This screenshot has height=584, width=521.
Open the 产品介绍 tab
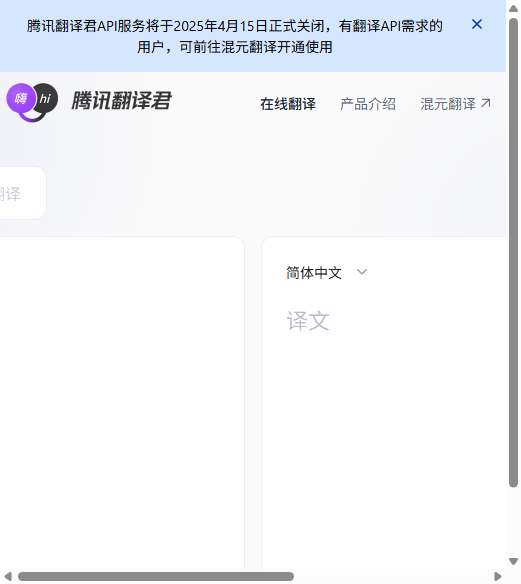pos(368,104)
